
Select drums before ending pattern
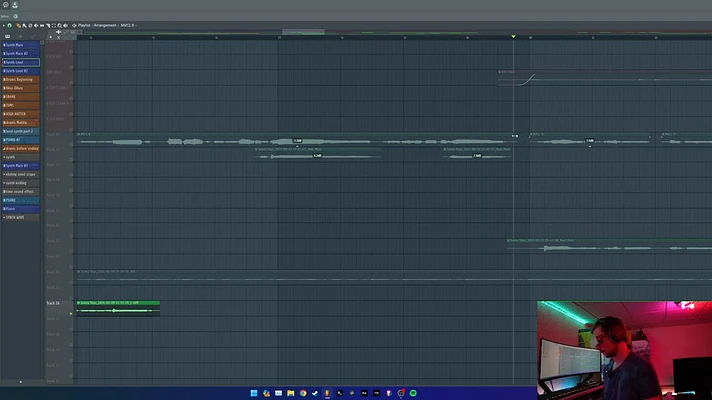point(20,148)
